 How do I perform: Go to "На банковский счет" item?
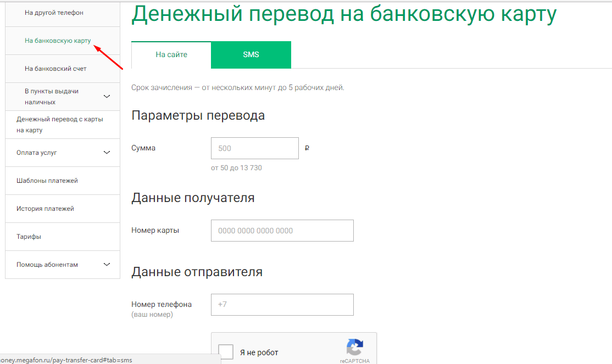(x=55, y=69)
